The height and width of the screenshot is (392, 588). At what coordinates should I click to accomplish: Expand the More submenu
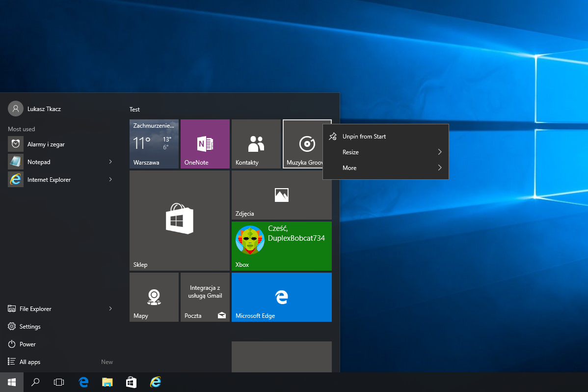(x=385, y=168)
